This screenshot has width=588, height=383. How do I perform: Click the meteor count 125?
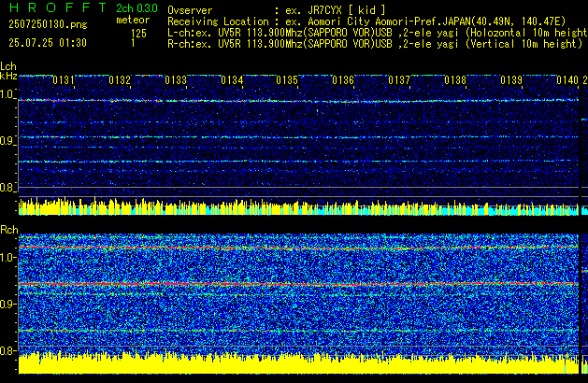click(x=138, y=34)
